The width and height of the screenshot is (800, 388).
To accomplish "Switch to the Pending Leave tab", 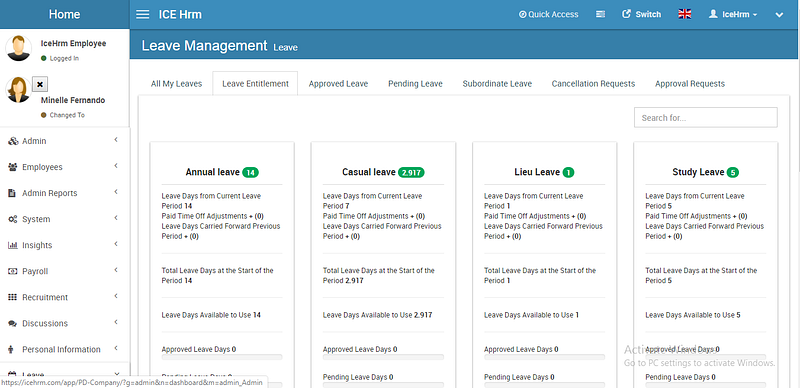I will point(415,84).
